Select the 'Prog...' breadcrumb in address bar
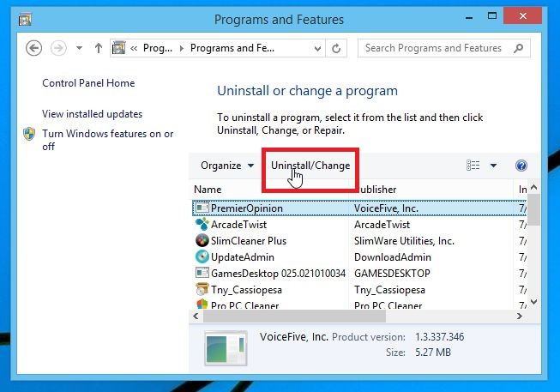Image resolution: width=560 pixels, height=392 pixels. pyautogui.click(x=158, y=48)
